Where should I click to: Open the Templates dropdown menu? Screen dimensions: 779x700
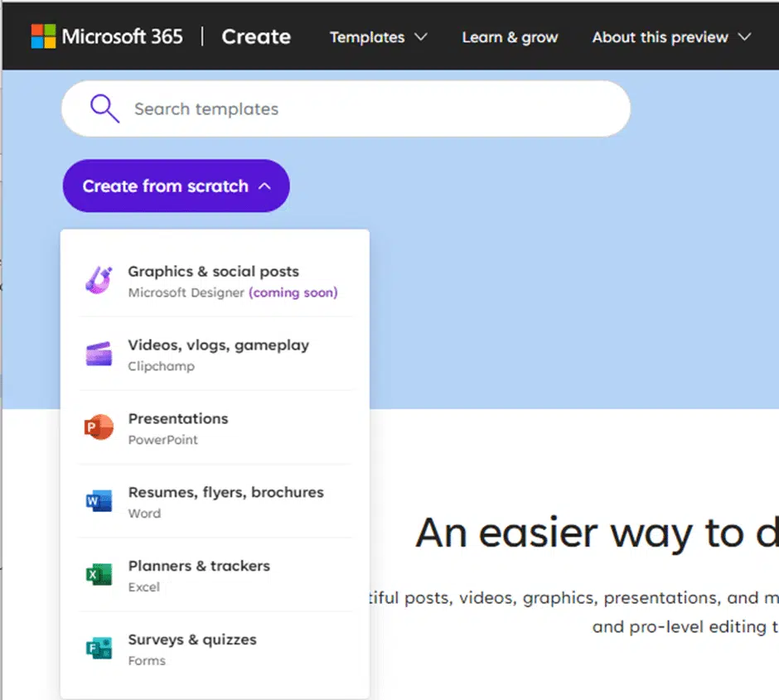(379, 37)
